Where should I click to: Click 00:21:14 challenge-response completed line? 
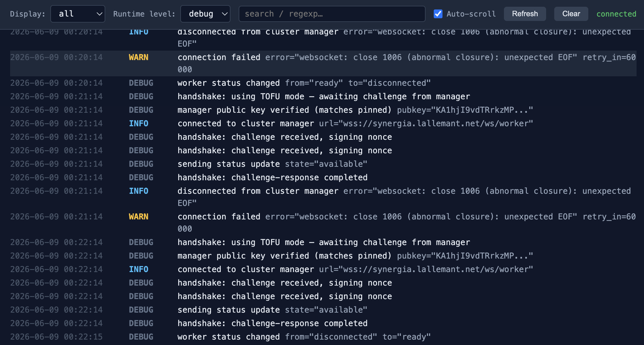tap(323, 178)
